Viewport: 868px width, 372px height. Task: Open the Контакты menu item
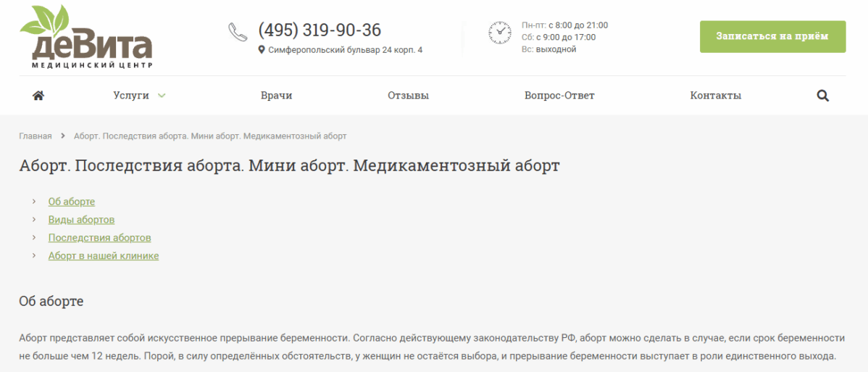pos(716,95)
